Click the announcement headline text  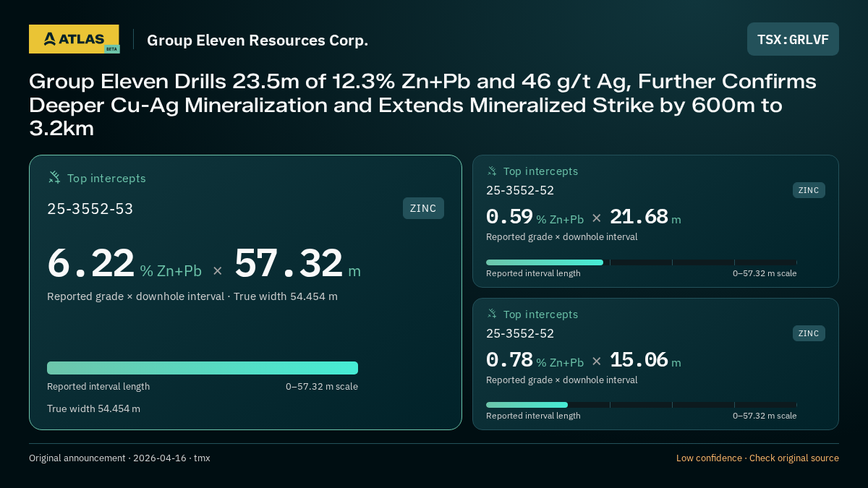coord(422,106)
